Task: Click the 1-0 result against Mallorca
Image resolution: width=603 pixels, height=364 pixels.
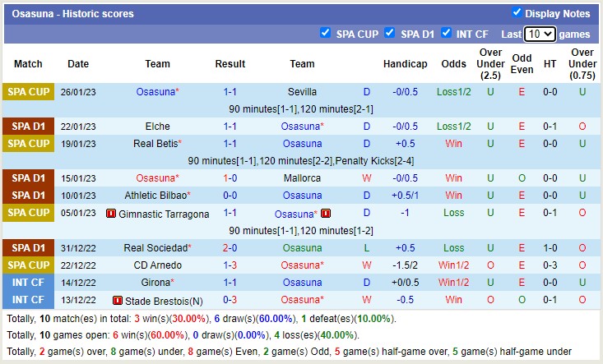Action: [x=230, y=178]
